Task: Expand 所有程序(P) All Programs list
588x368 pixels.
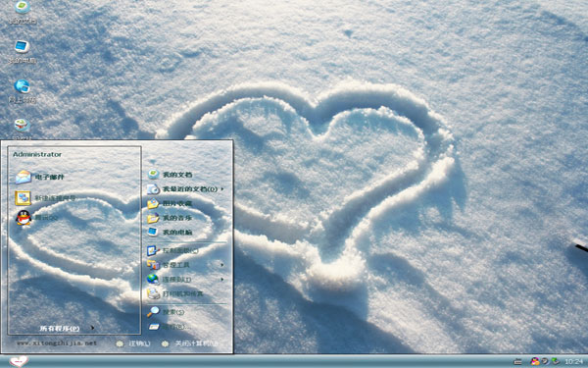Action: click(x=67, y=328)
